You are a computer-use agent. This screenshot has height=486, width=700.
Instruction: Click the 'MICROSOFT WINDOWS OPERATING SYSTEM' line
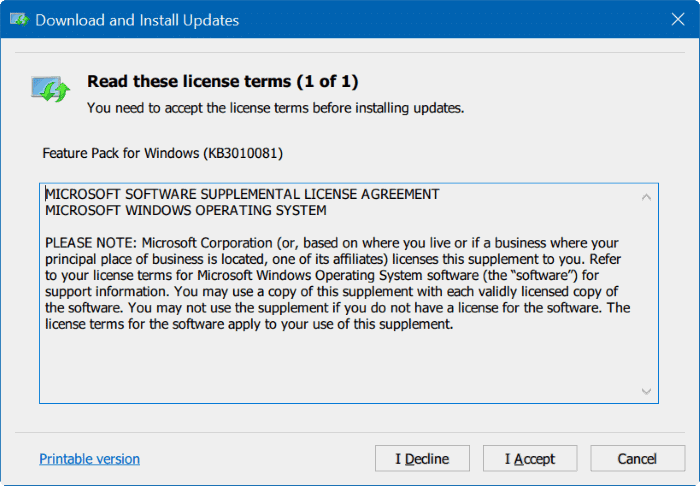tap(186, 210)
